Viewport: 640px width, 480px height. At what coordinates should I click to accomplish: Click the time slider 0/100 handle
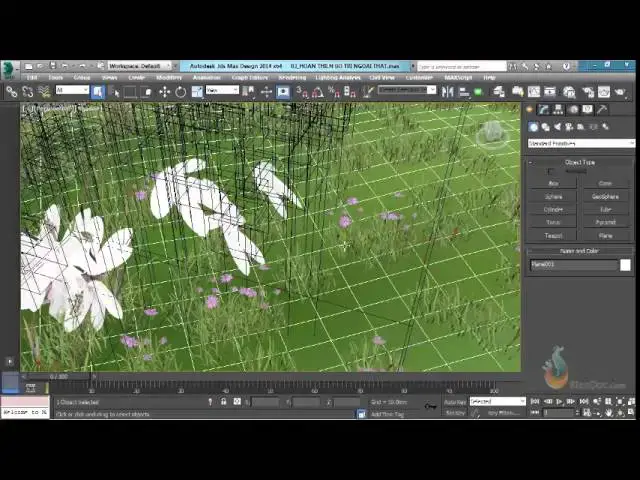point(59,376)
